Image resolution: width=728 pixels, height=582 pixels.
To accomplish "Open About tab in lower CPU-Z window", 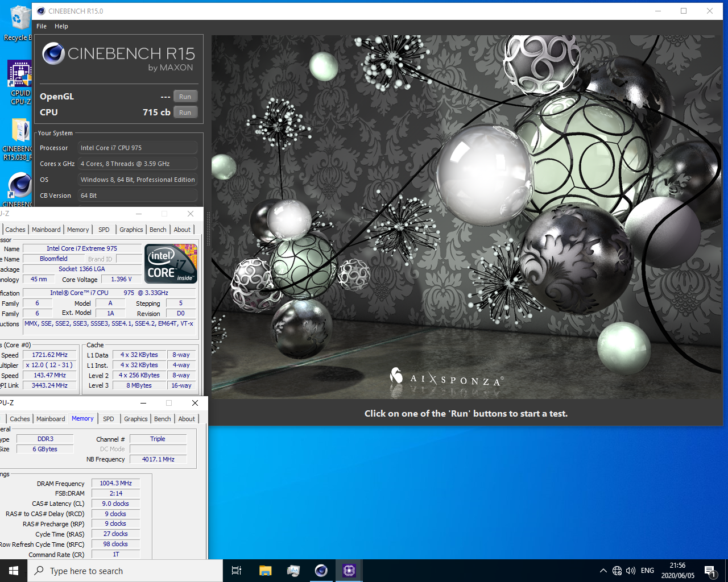I will tap(187, 419).
